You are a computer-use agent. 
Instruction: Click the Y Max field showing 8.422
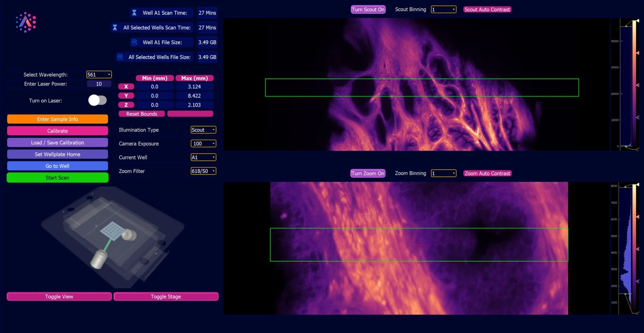pyautogui.click(x=194, y=96)
